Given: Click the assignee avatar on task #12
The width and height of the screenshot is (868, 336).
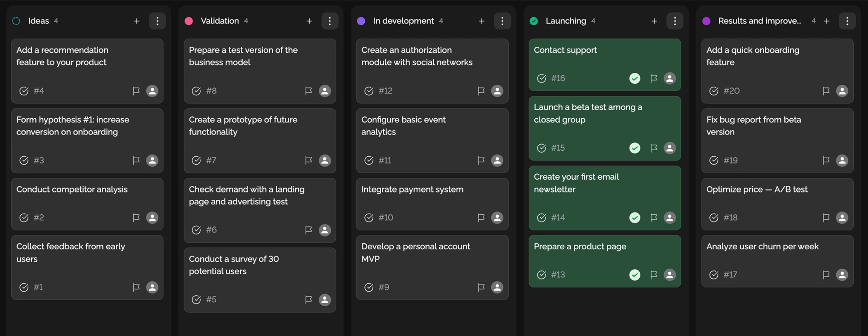Looking at the screenshot, I should click(x=497, y=91).
